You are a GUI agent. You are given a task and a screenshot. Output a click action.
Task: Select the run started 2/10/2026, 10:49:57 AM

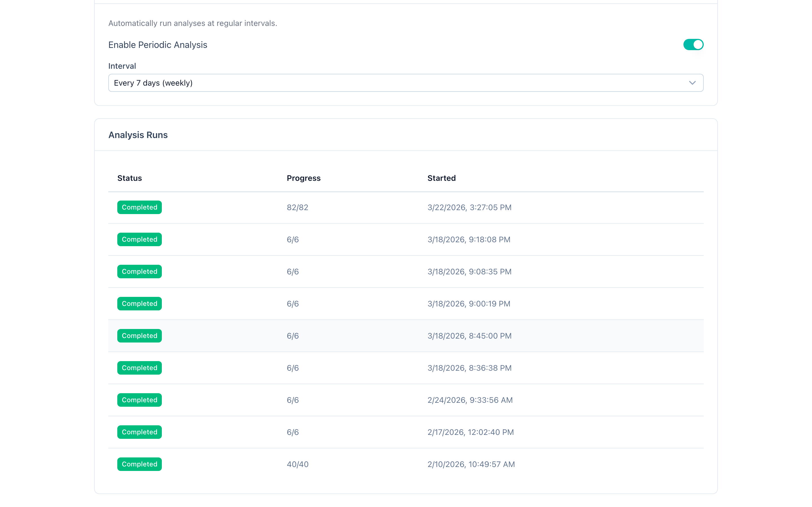coord(471,464)
